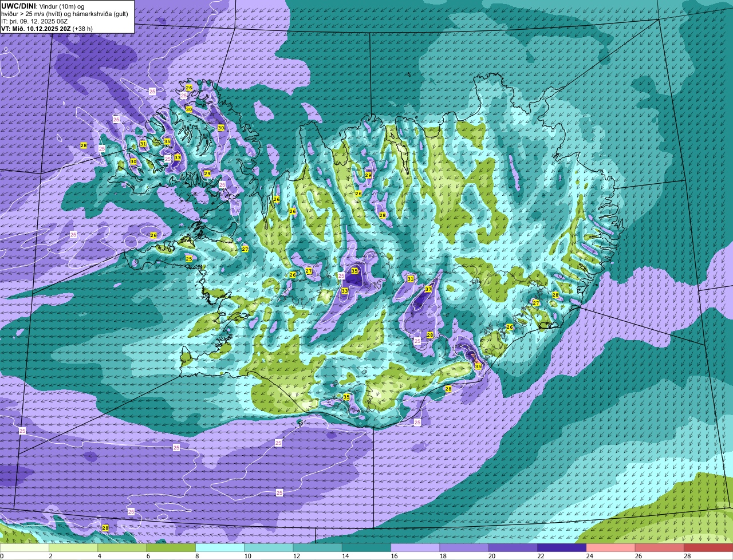The width and height of the screenshot is (733, 560).
Task: Pick the scale swatch between 4 and 6
Action: coord(122,548)
